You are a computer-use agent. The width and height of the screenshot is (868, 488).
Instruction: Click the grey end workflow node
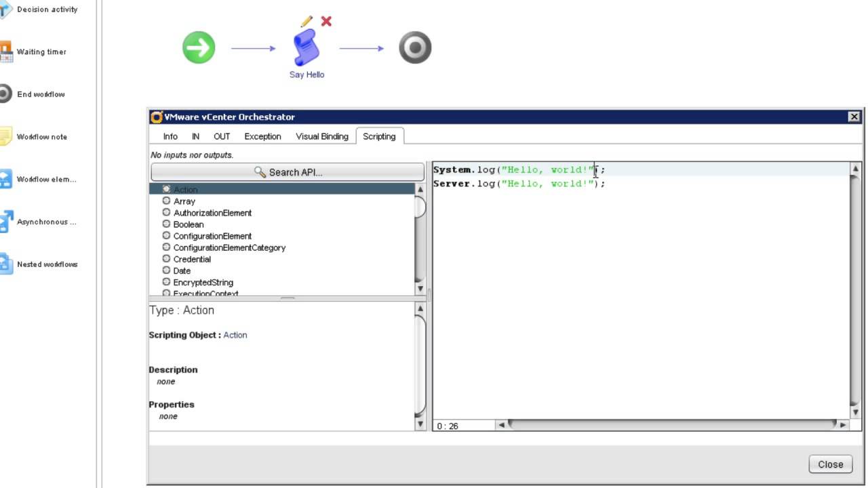click(415, 48)
